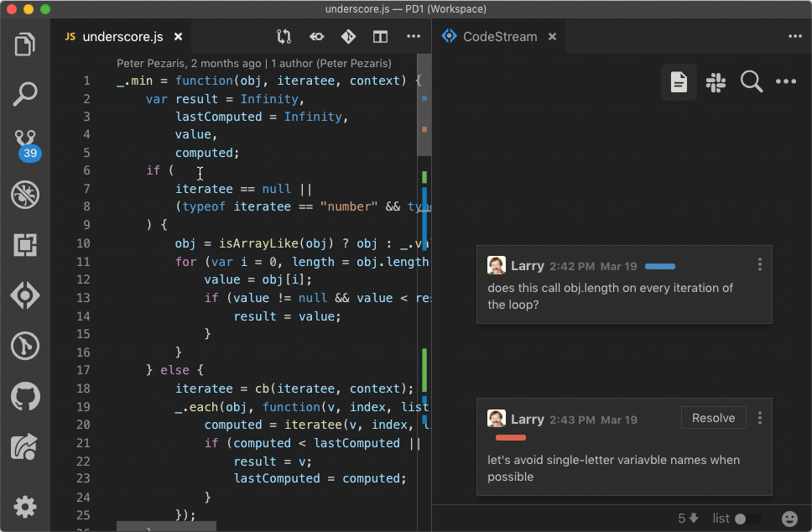Click the smiley feedback icon
The width and height of the screenshot is (812, 532).
789,519
